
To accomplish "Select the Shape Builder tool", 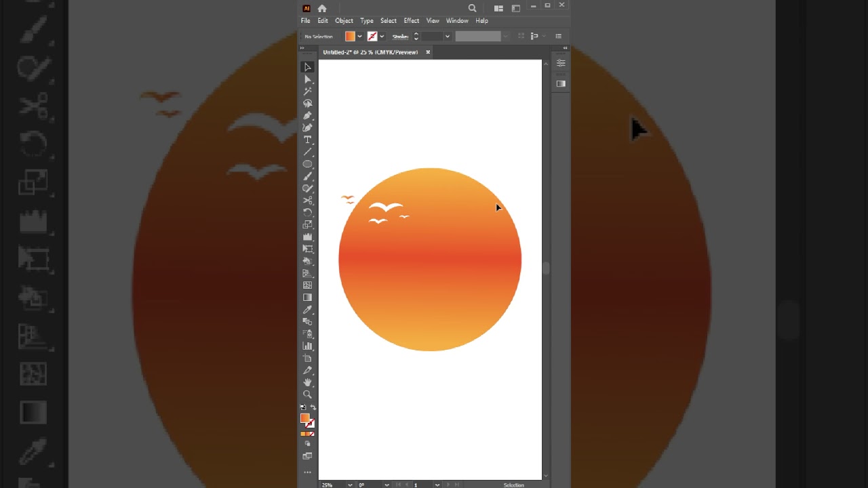I will [307, 261].
